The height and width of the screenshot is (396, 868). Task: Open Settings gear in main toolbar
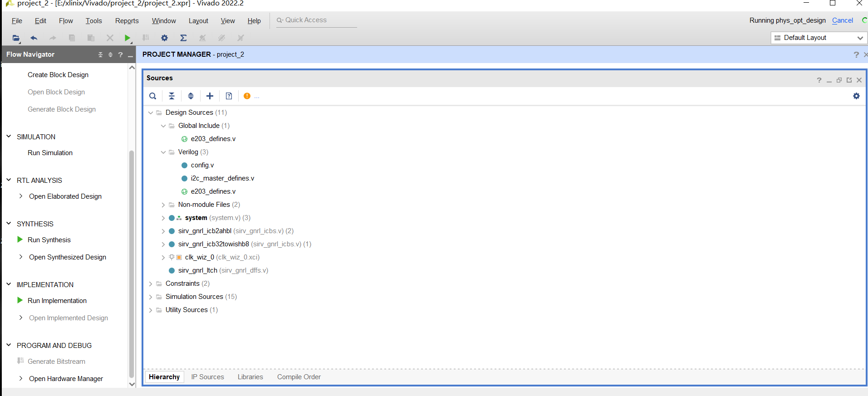tap(164, 38)
